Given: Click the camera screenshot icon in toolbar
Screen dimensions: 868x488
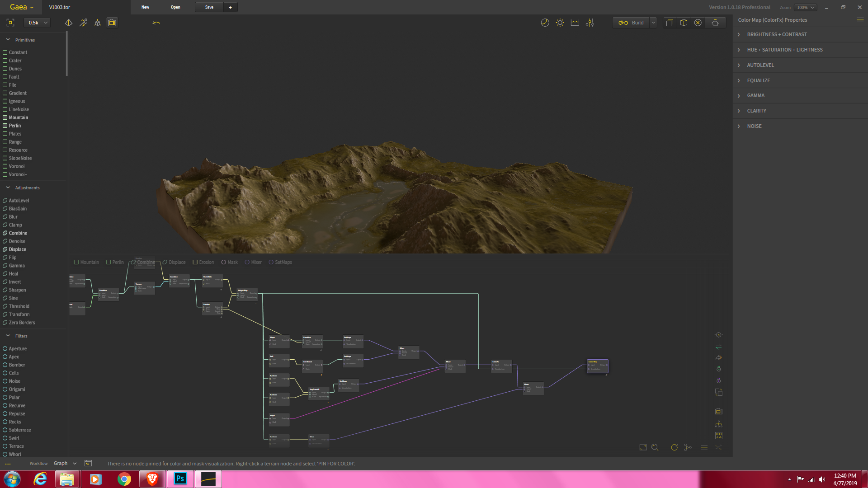Looking at the screenshot, I should coord(112,23).
